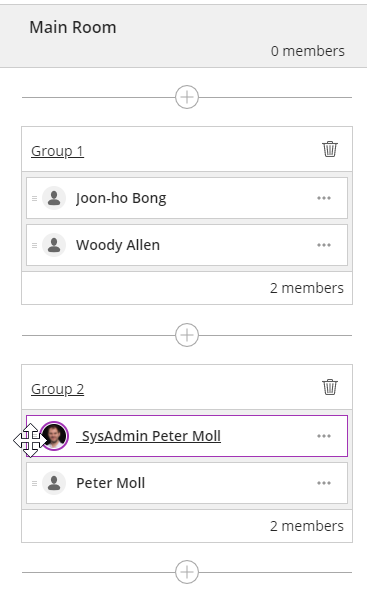This screenshot has width=367, height=608.
Task: Click the Main Room header
Action: pos(184,36)
